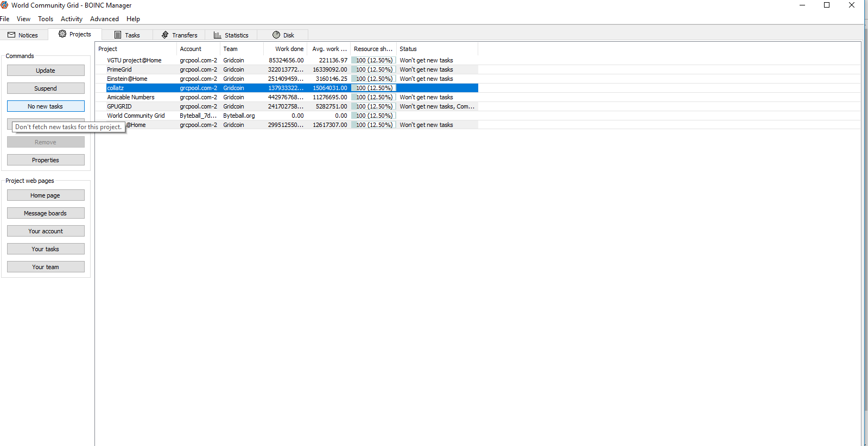Click the average work value 5282751.00
The image size is (868, 446).
pyautogui.click(x=332, y=106)
